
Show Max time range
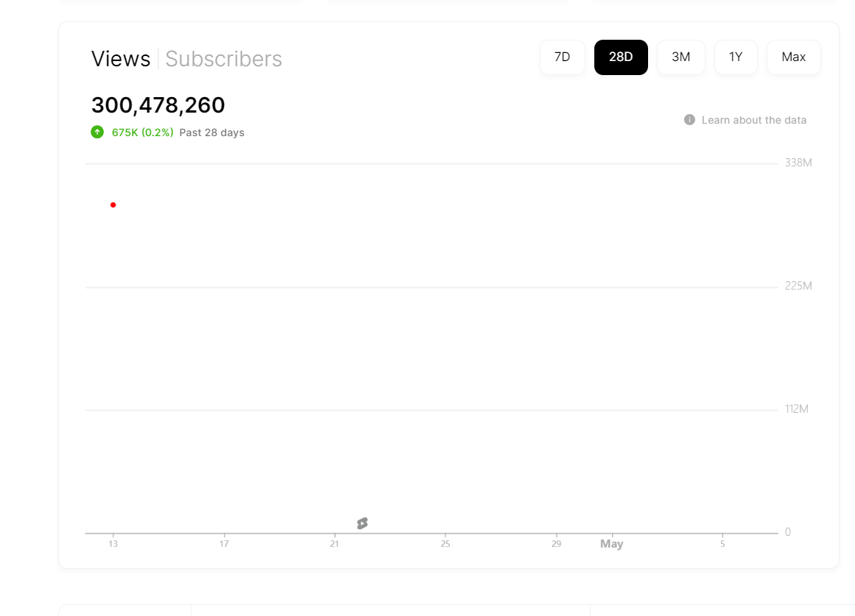tap(793, 57)
